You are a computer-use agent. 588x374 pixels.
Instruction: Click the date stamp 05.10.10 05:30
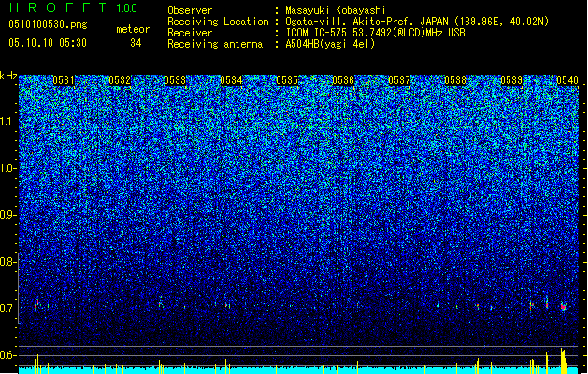[48, 43]
